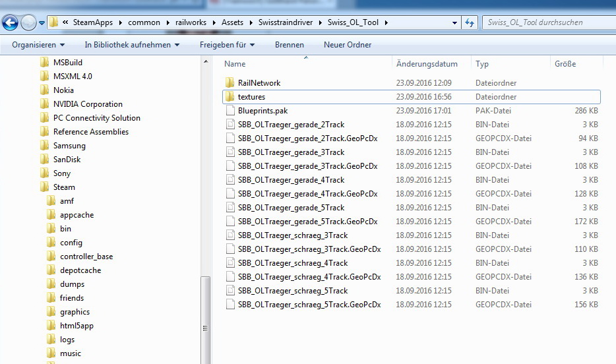This screenshot has width=616, height=364.
Task: Open MSXML 4.0 folder in navigation tree
Action: click(73, 76)
